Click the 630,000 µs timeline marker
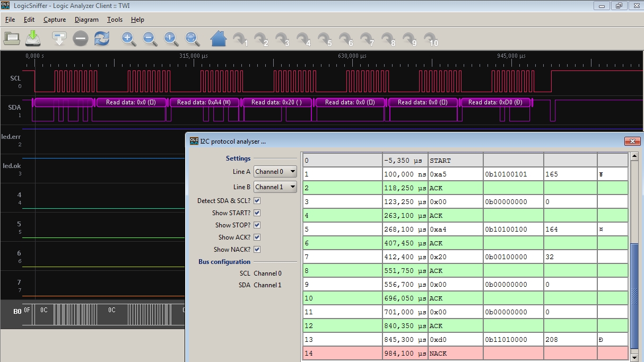644x362 pixels. (352, 56)
